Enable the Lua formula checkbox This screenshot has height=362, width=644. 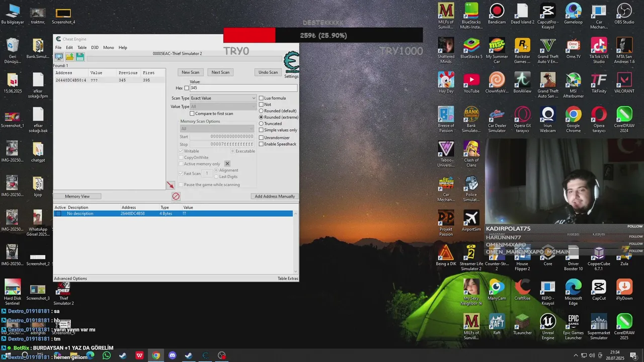tap(261, 98)
